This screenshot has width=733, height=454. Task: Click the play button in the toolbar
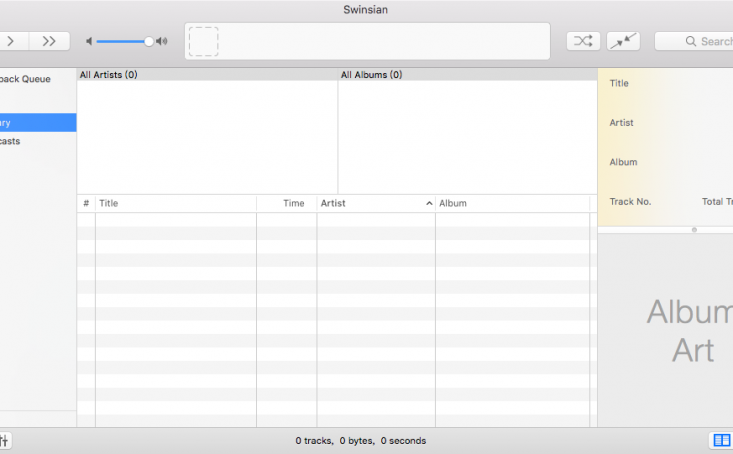[11, 41]
